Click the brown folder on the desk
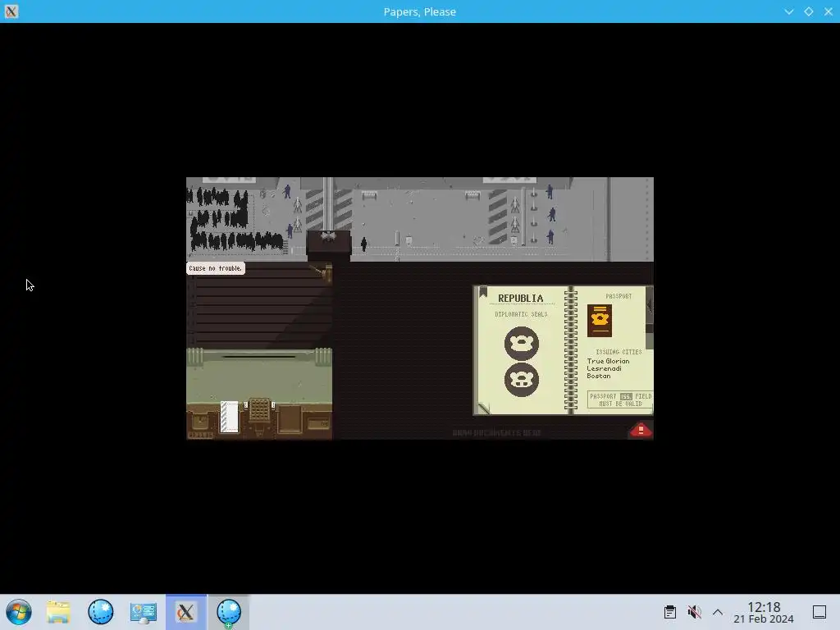Image resolution: width=840 pixels, height=630 pixels. point(290,418)
